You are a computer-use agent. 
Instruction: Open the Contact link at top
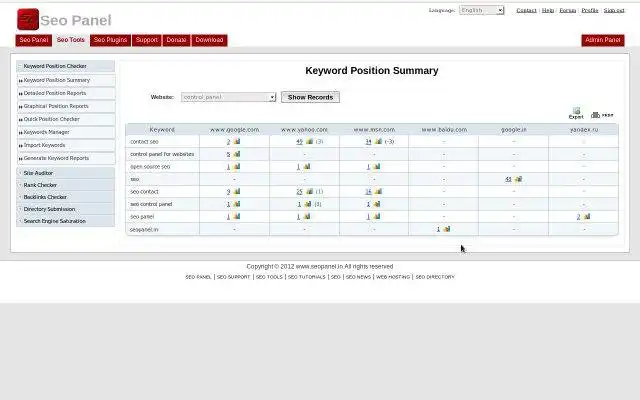[526, 10]
